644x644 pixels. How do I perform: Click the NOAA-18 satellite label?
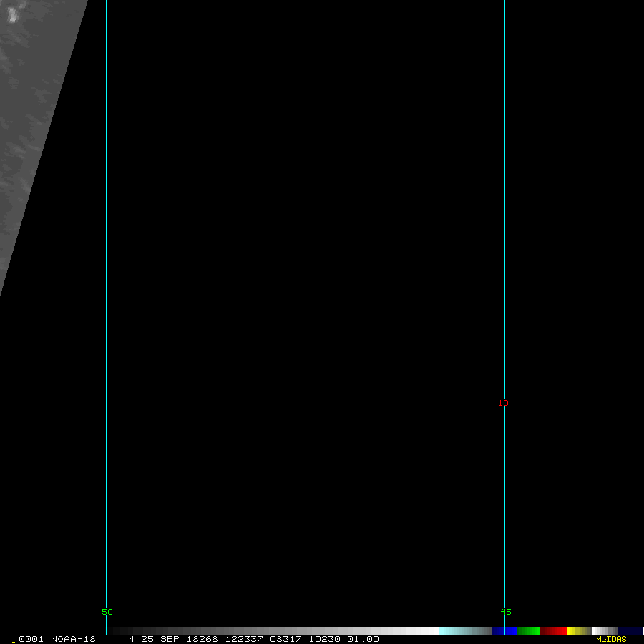[73, 639]
